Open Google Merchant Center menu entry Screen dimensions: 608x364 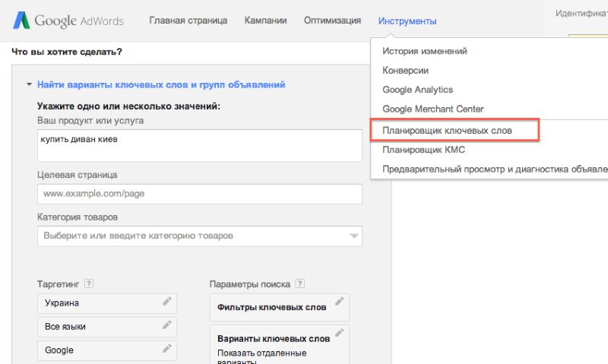coord(433,109)
